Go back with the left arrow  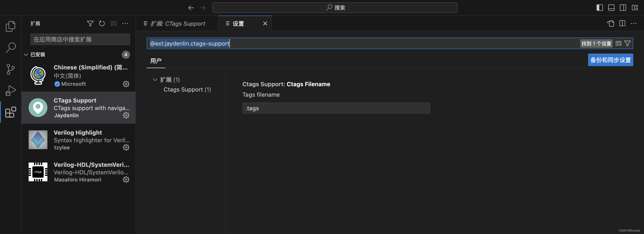pyautogui.click(x=191, y=8)
